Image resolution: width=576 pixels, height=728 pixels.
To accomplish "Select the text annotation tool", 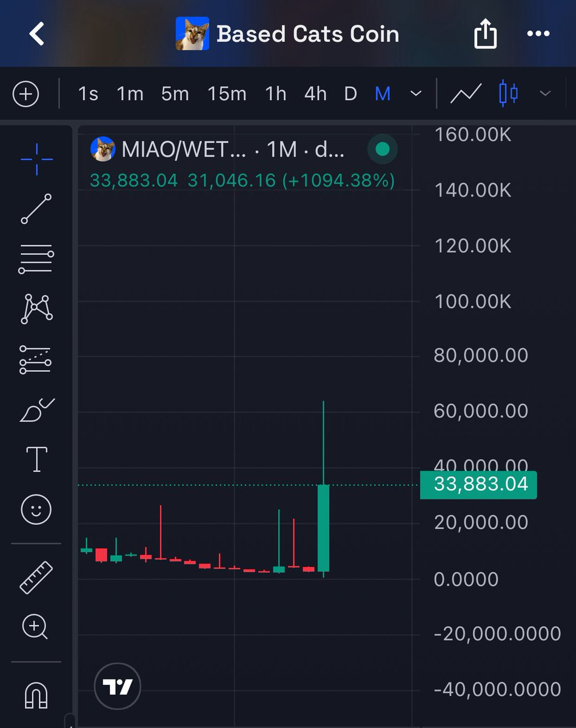I will tap(36, 459).
